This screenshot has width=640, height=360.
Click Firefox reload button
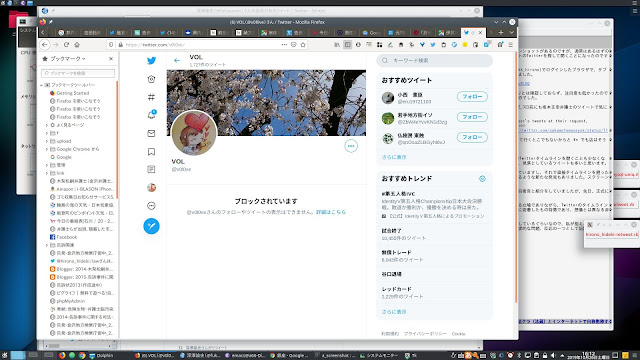pyautogui.click(x=66, y=44)
